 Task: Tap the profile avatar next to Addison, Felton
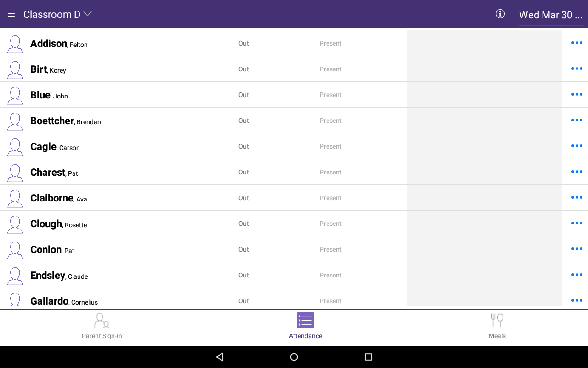(15, 43)
